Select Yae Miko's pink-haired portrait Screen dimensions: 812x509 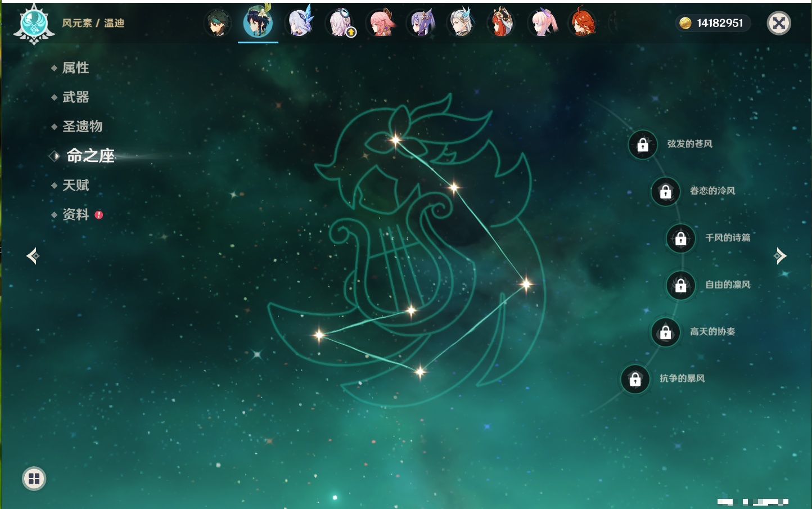(381, 24)
